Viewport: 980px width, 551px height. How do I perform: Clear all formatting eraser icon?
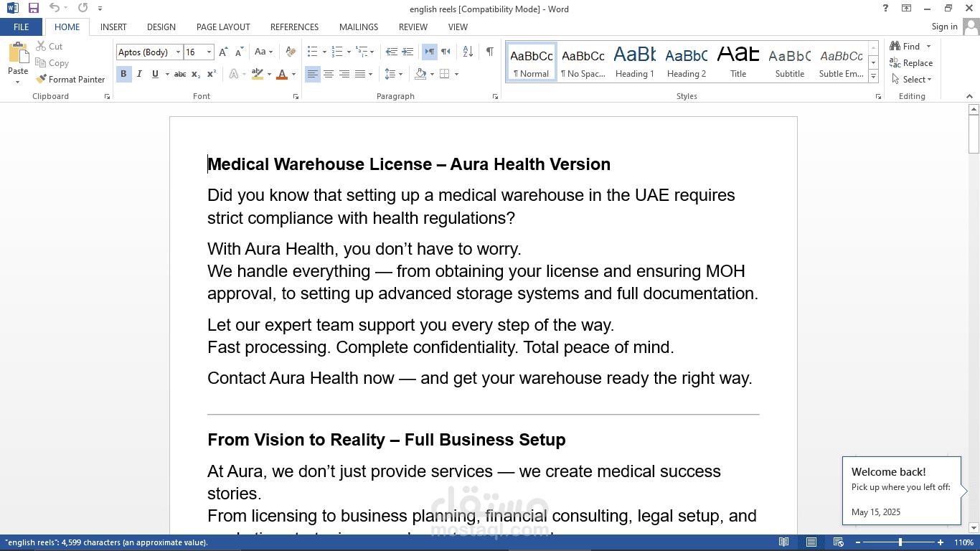[x=291, y=52]
